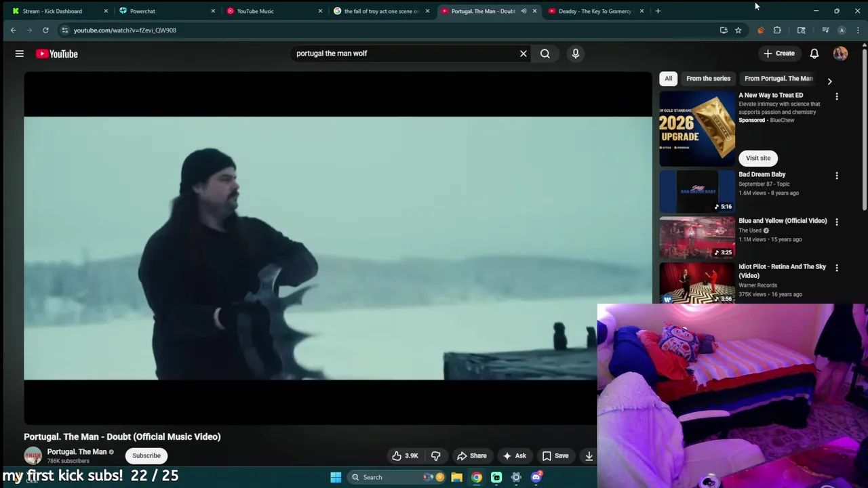Open options menu for Bad Dream Baby

click(837, 176)
